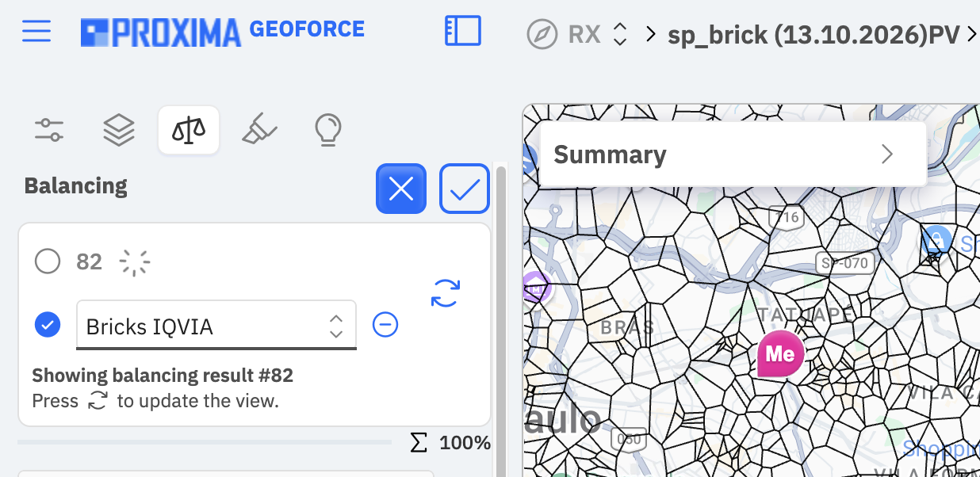Open the hamburger main menu
Viewport: 980px width, 477px height.
pyautogui.click(x=36, y=32)
